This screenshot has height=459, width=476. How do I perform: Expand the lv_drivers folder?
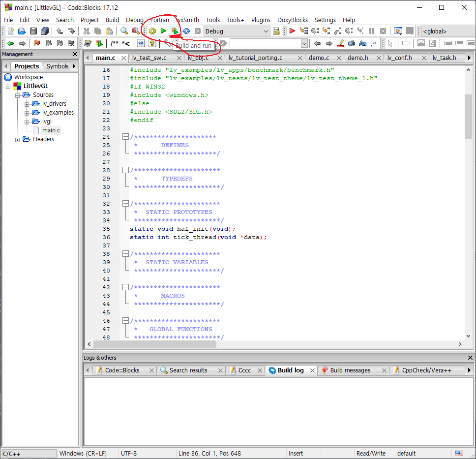(27, 104)
